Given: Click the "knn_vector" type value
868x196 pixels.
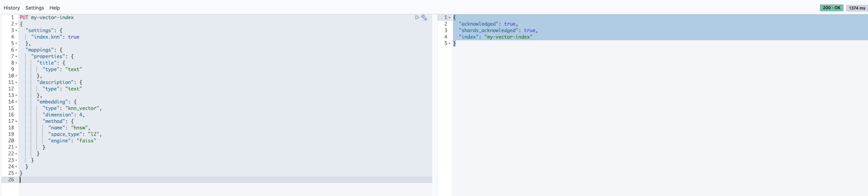Looking at the screenshot, I should [x=82, y=108].
